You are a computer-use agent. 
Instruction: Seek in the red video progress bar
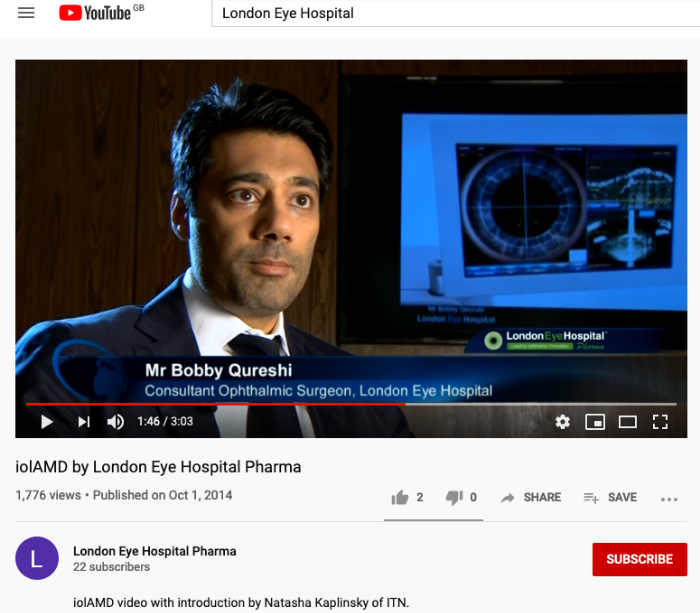pos(351,404)
